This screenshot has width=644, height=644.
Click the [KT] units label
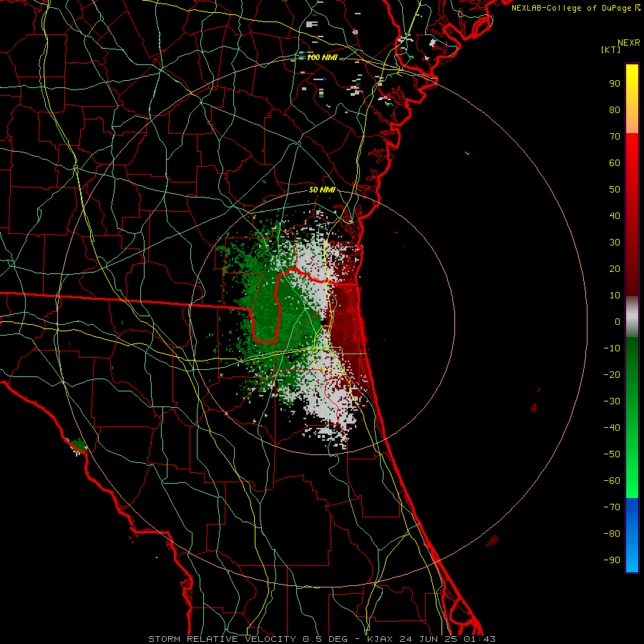(x=611, y=49)
